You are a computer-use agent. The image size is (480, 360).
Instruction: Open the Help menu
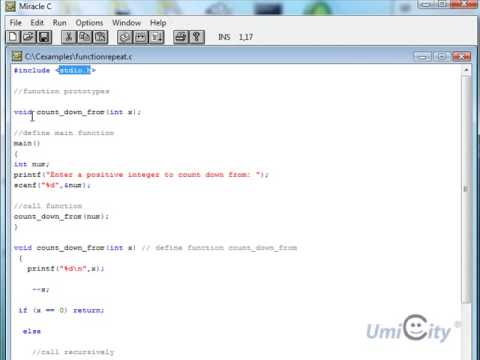[158, 23]
